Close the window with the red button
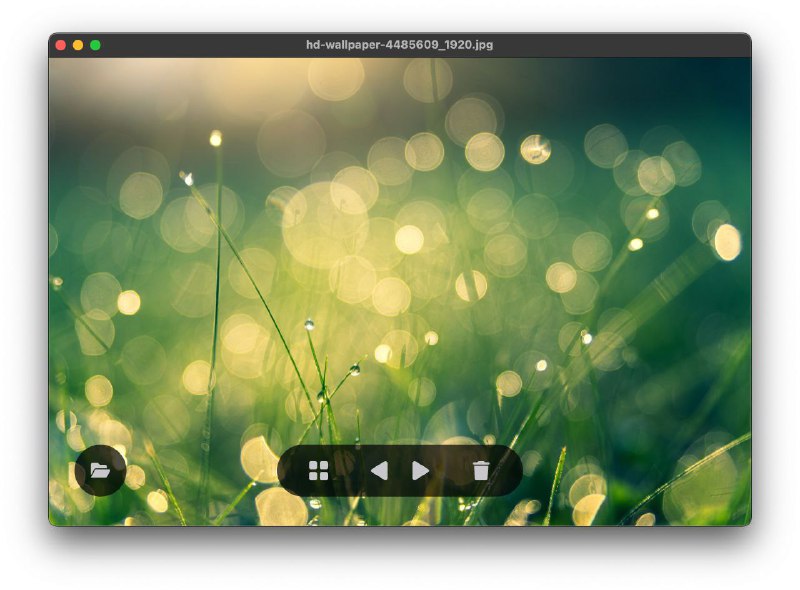The image size is (800, 590). tap(60, 45)
